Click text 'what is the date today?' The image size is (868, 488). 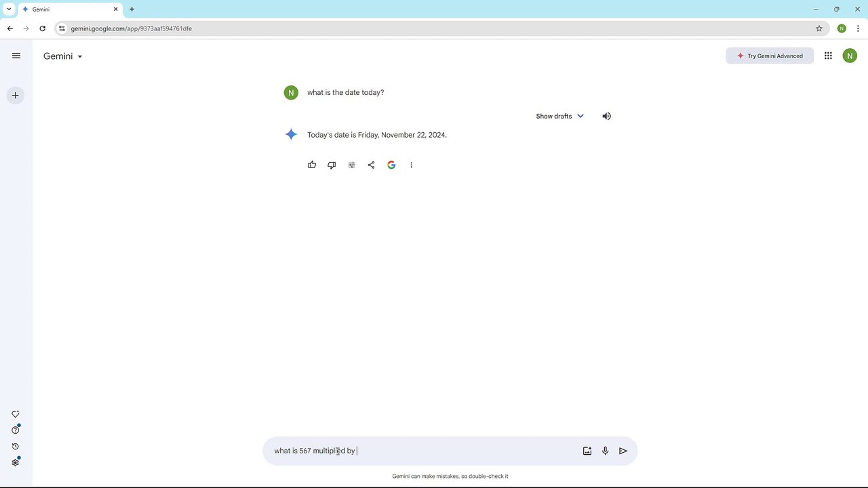point(346,92)
